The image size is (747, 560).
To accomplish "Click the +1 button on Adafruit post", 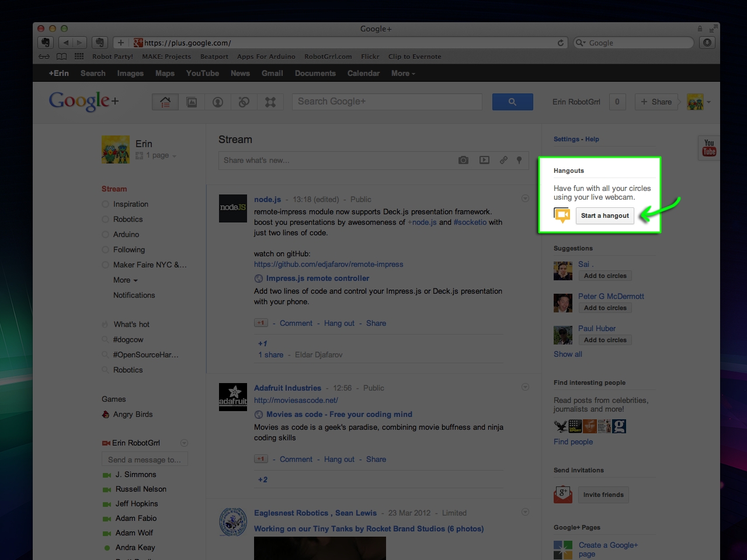I will pyautogui.click(x=261, y=459).
